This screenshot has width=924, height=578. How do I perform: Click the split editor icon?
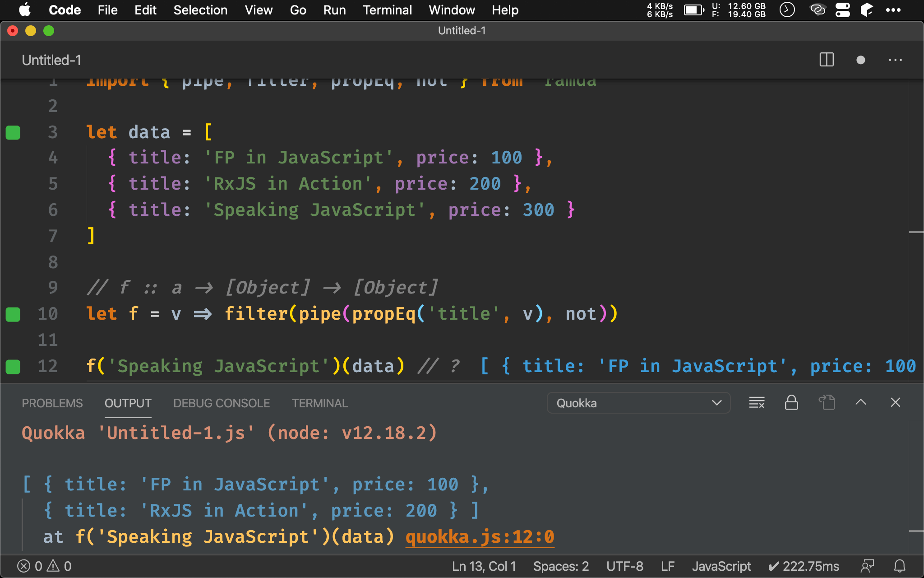click(x=827, y=60)
